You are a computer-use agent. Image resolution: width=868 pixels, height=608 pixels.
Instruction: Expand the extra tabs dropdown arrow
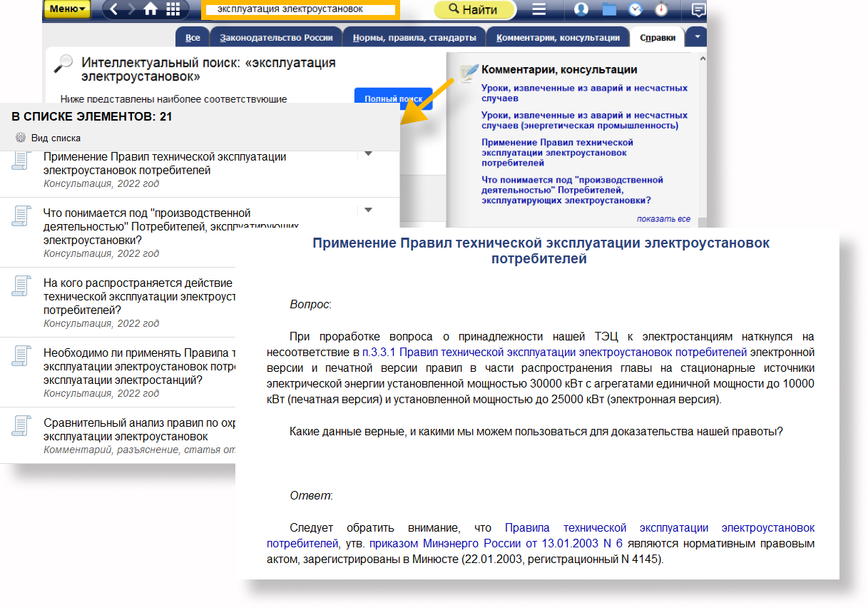pyautogui.click(x=698, y=37)
